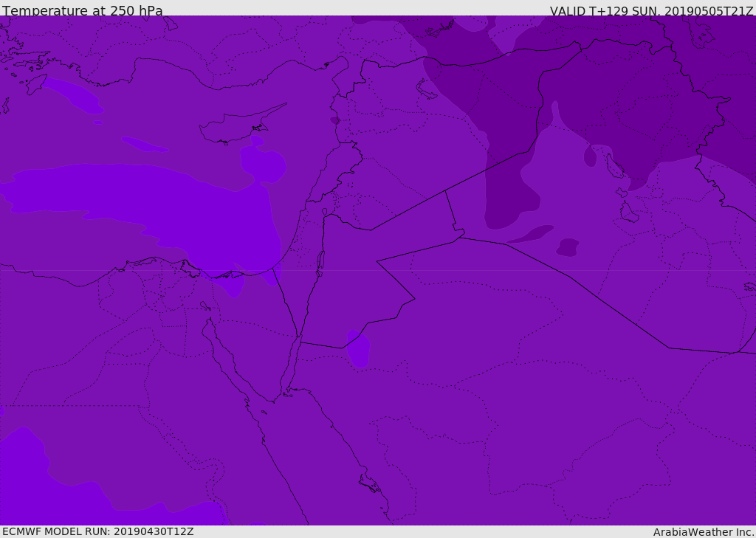This screenshot has height=538, width=756.
Task: Click the 'ECMWF MODEL RUN: 20190430T12Z' text
Action: pos(98,531)
